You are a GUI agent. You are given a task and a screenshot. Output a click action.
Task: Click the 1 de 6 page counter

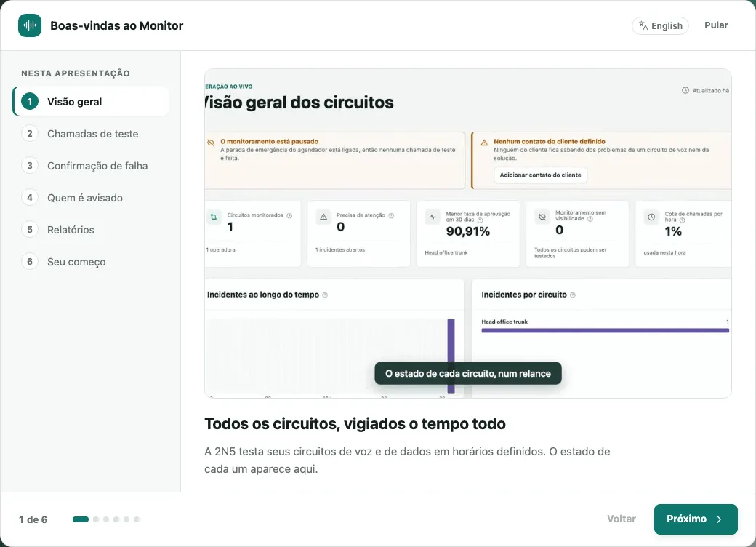(33, 519)
